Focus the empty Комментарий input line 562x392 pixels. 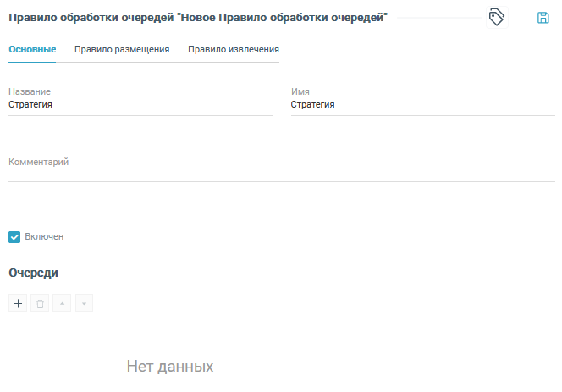point(281,173)
